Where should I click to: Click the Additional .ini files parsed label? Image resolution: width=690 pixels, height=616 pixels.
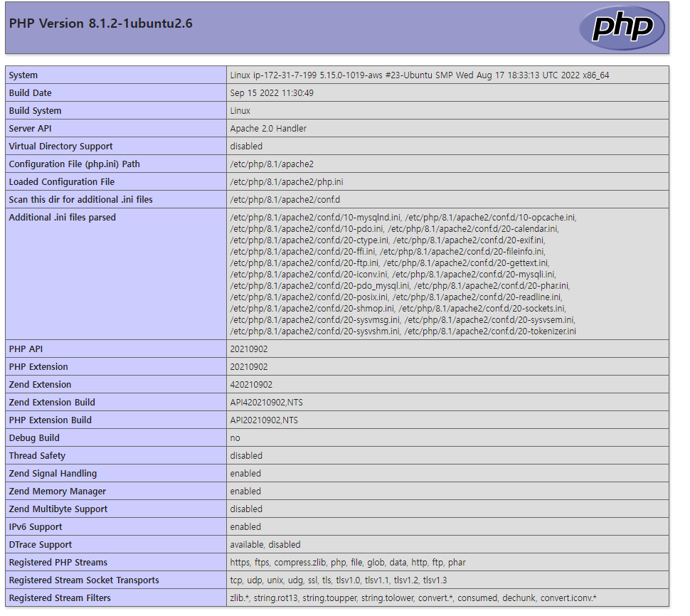[62, 218]
